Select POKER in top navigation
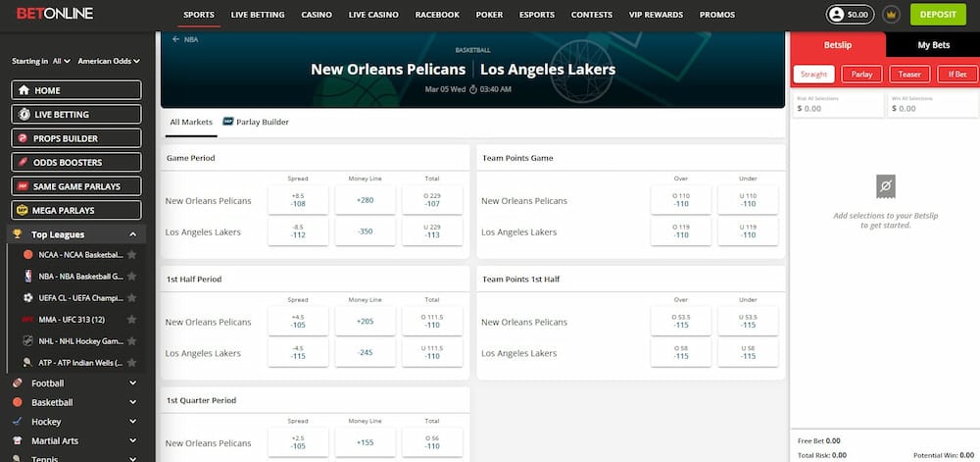This screenshot has width=980, height=462. click(x=489, y=15)
